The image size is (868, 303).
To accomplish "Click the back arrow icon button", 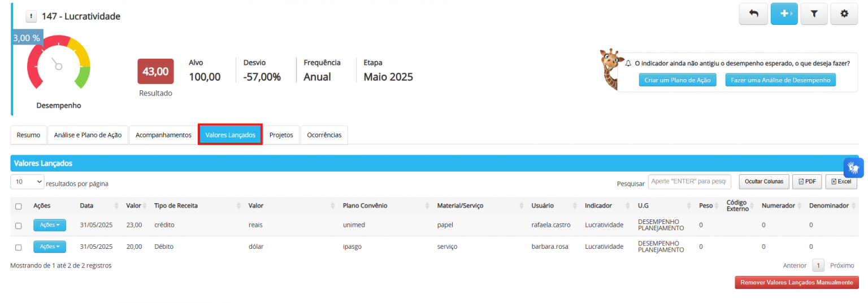I will point(753,14).
